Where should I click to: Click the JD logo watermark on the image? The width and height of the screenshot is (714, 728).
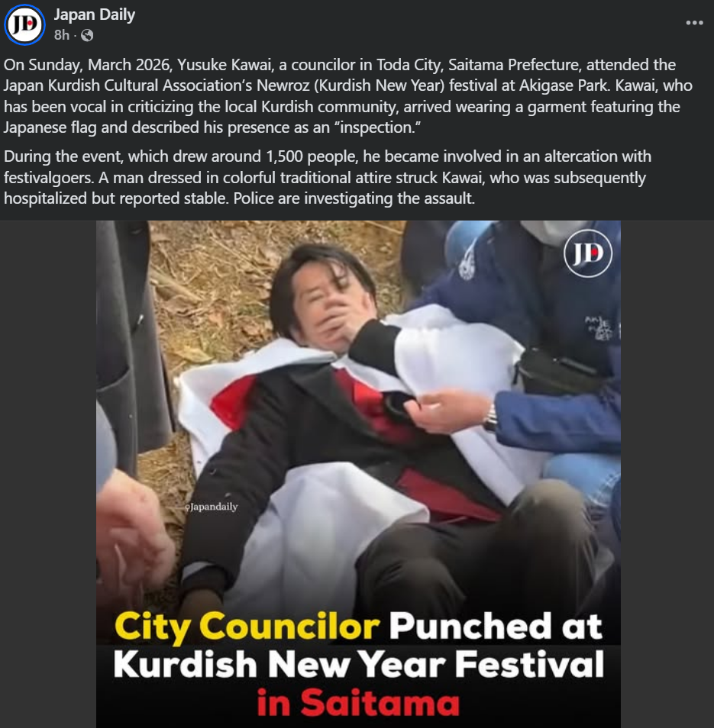point(588,253)
